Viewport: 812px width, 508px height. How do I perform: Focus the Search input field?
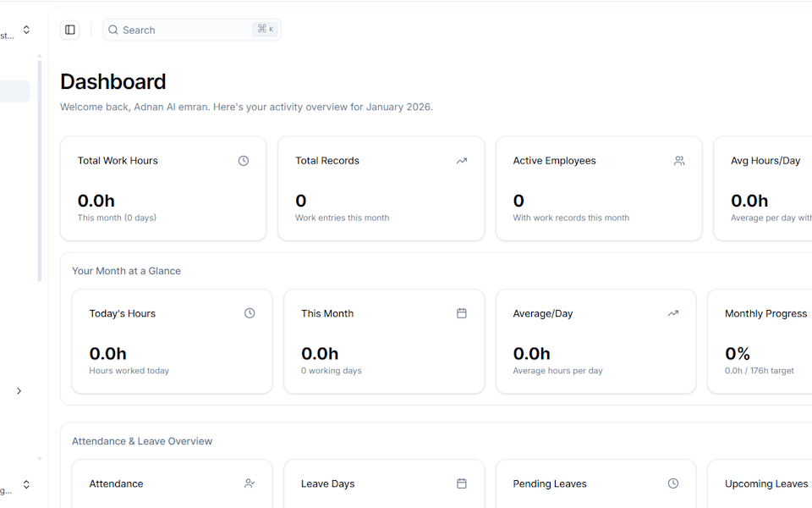192,30
